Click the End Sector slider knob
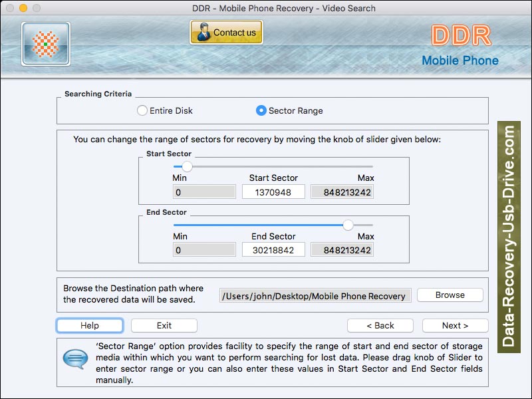The image size is (532, 399). [x=348, y=225]
